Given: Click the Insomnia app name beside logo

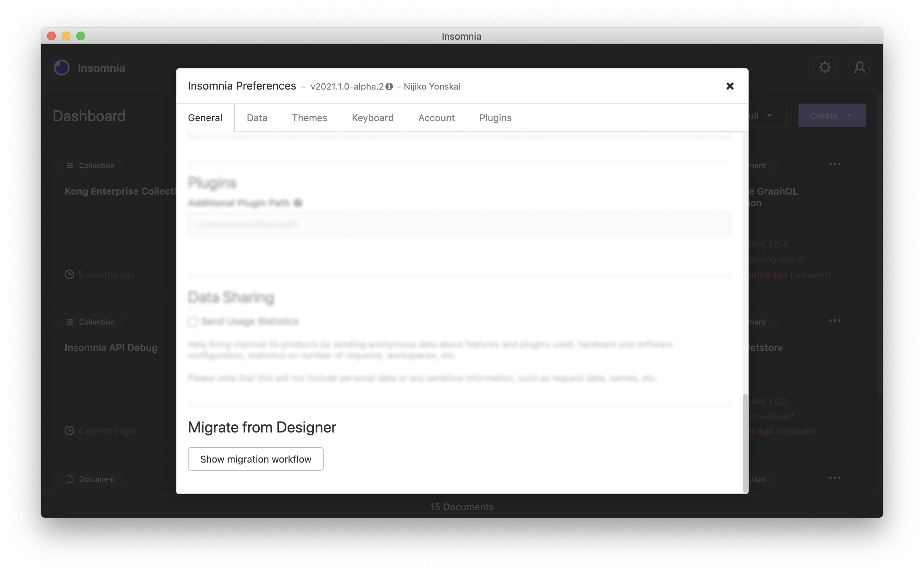Looking at the screenshot, I should (101, 68).
